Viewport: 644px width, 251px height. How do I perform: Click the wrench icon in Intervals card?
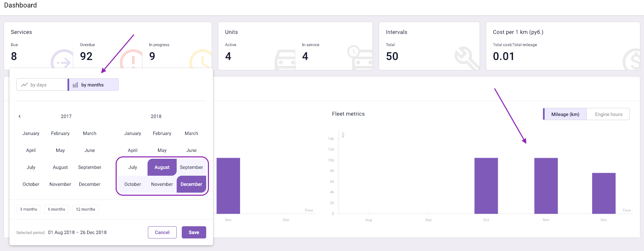pyautogui.click(x=466, y=58)
